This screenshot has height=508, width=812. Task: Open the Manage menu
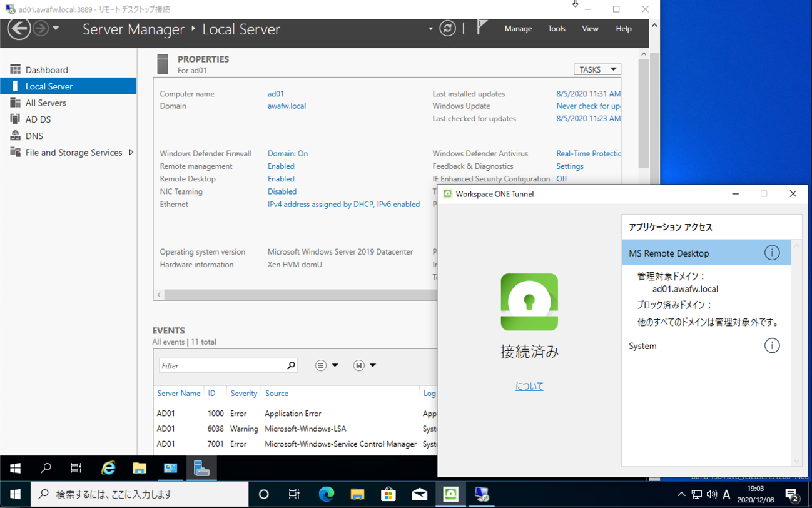(x=518, y=29)
